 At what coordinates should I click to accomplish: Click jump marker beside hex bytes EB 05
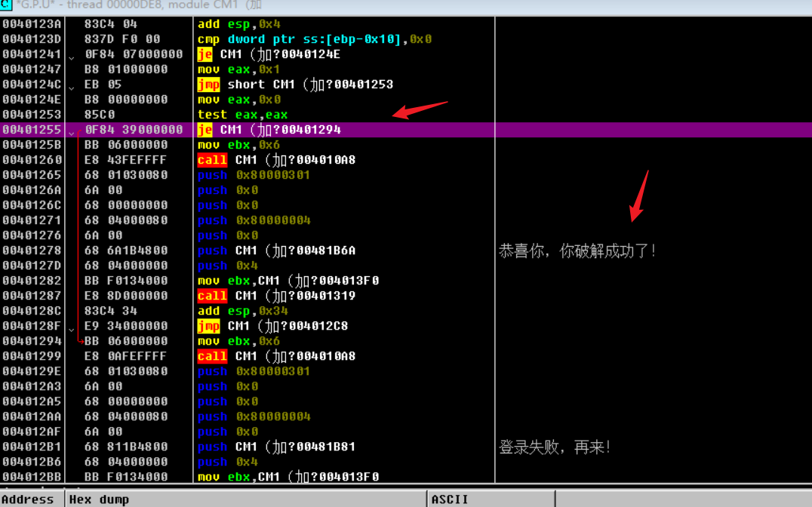(72, 88)
